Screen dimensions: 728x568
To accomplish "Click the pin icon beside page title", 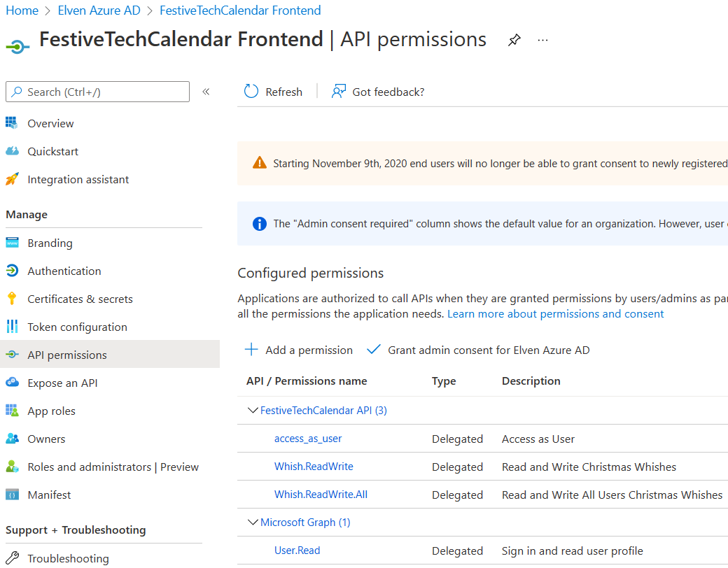I will click(x=514, y=40).
